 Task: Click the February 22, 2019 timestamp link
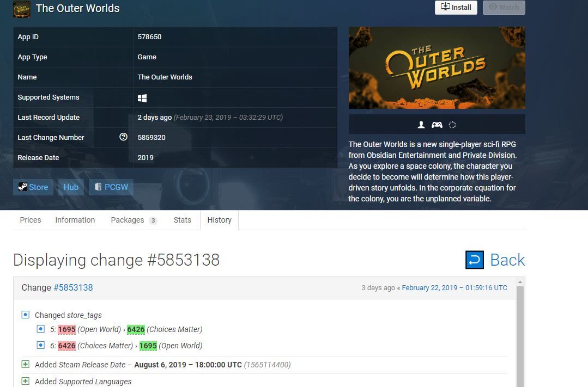[x=454, y=288]
